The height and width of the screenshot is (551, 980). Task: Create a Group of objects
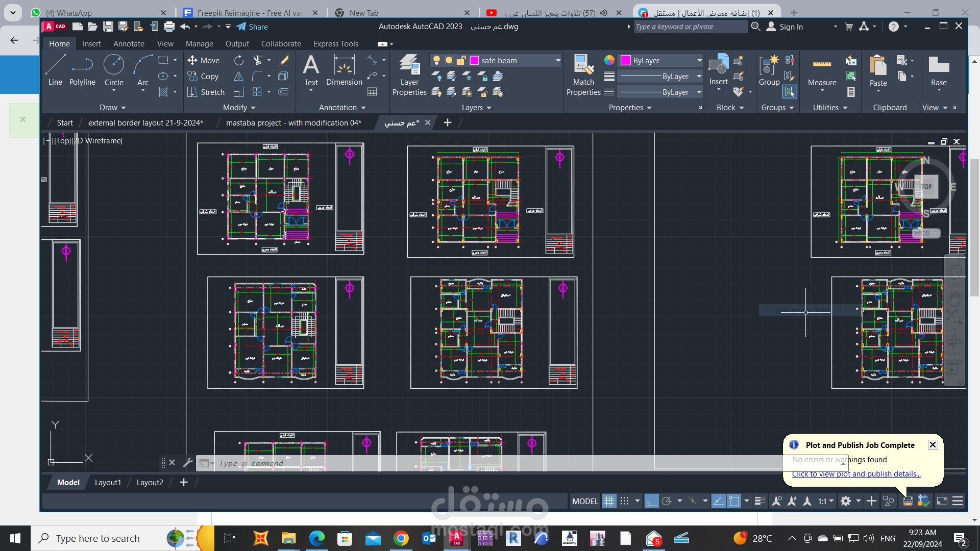769,70
